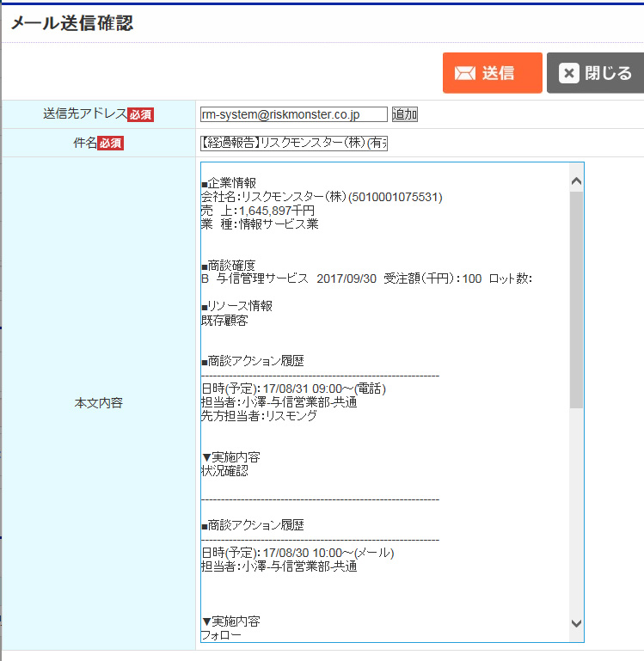This screenshot has height=661, width=644.
Task: Click the ■商談確度 heading in the body
Action: click(228, 265)
